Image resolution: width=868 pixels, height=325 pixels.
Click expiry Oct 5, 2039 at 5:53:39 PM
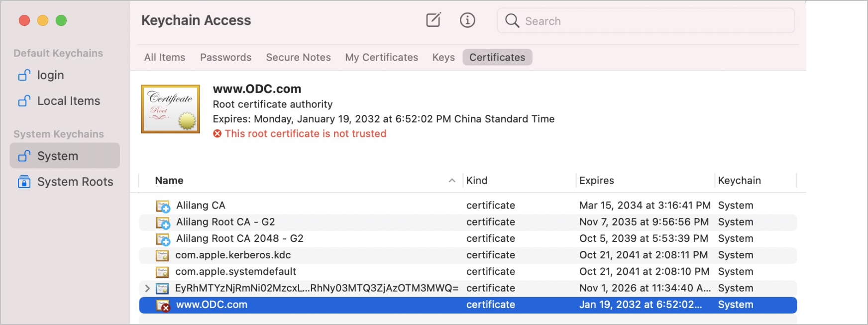[x=644, y=238]
